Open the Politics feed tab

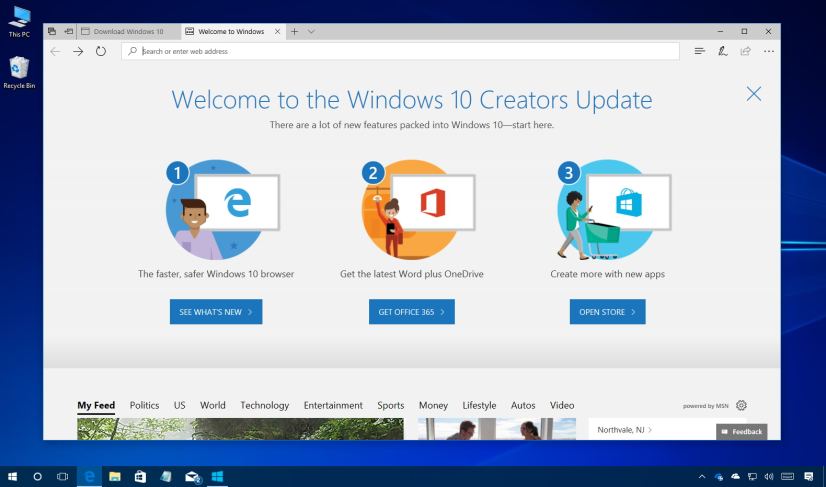point(144,405)
